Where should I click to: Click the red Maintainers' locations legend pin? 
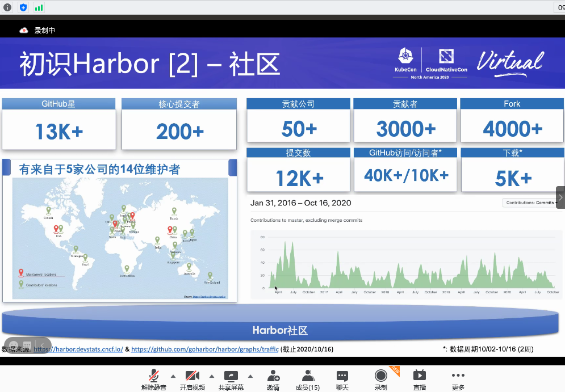click(x=21, y=273)
